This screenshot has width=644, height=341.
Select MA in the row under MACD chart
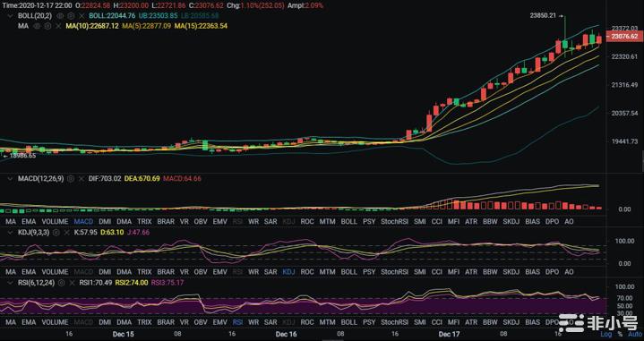point(11,222)
